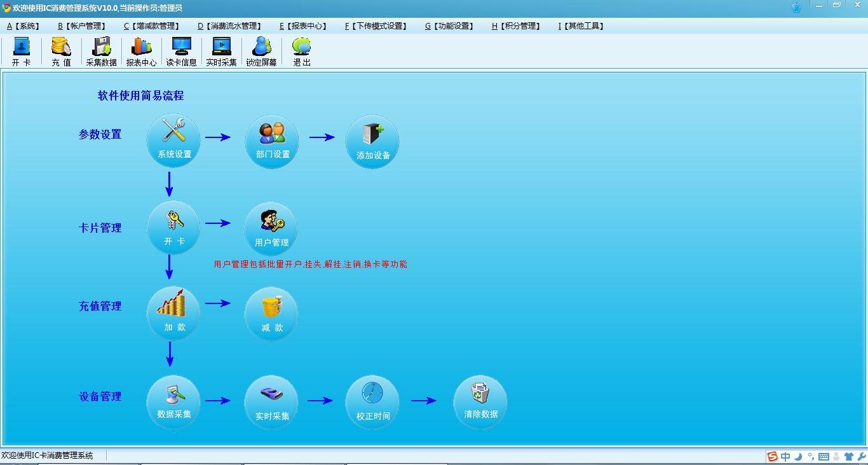Restore down the application window
Image resolution: width=868 pixels, height=465 pixels.
point(837,5)
